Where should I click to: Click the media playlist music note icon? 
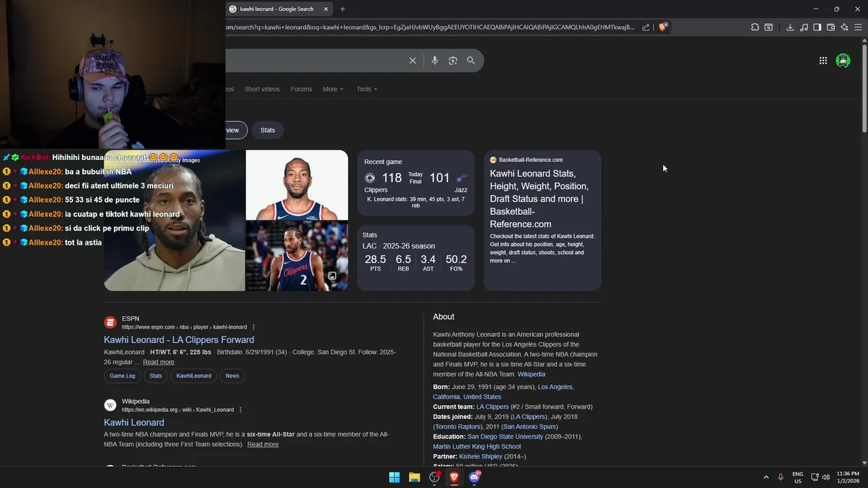pos(804,27)
